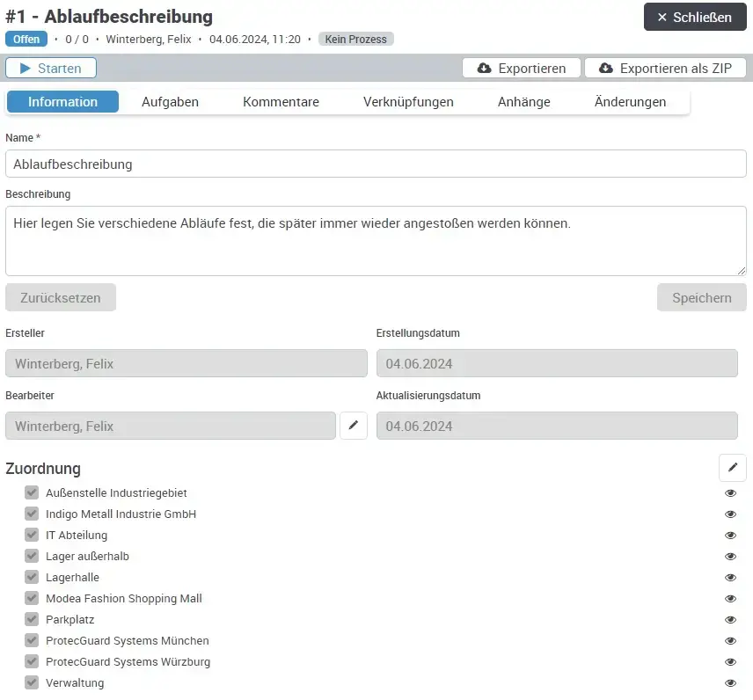
Task: Click eye icon beside IT Abteilung
Action: [x=730, y=536]
